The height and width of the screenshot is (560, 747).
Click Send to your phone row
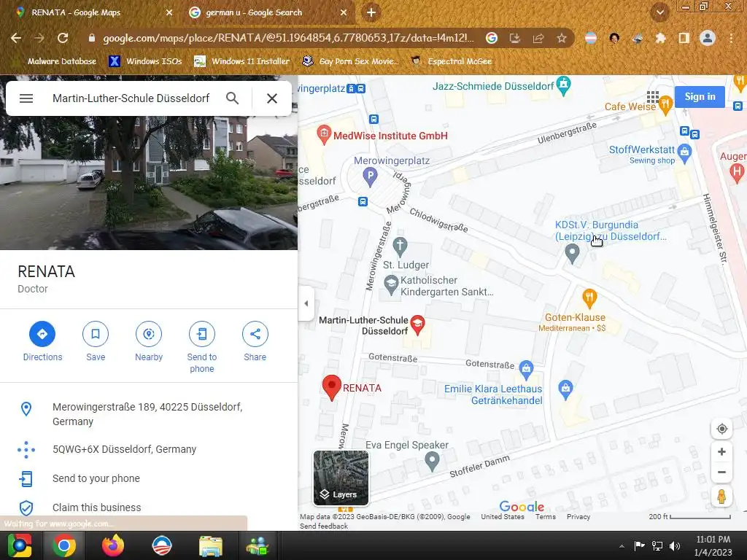click(149, 478)
